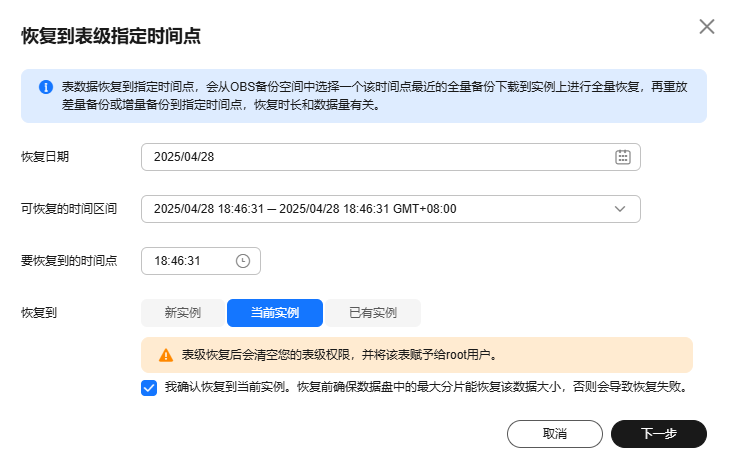Click the 下一步 button
This screenshot has height=461, width=729.
pos(659,434)
